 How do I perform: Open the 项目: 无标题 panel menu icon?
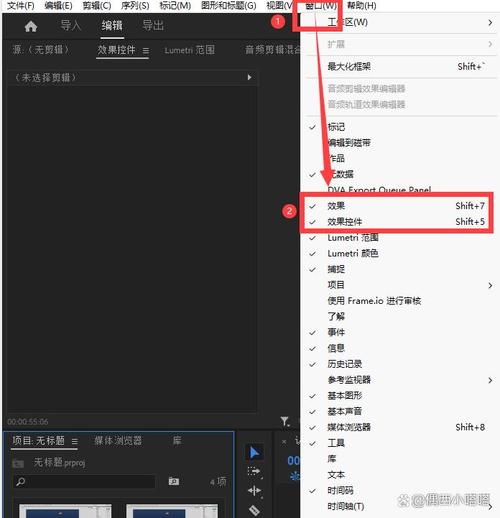(x=75, y=441)
